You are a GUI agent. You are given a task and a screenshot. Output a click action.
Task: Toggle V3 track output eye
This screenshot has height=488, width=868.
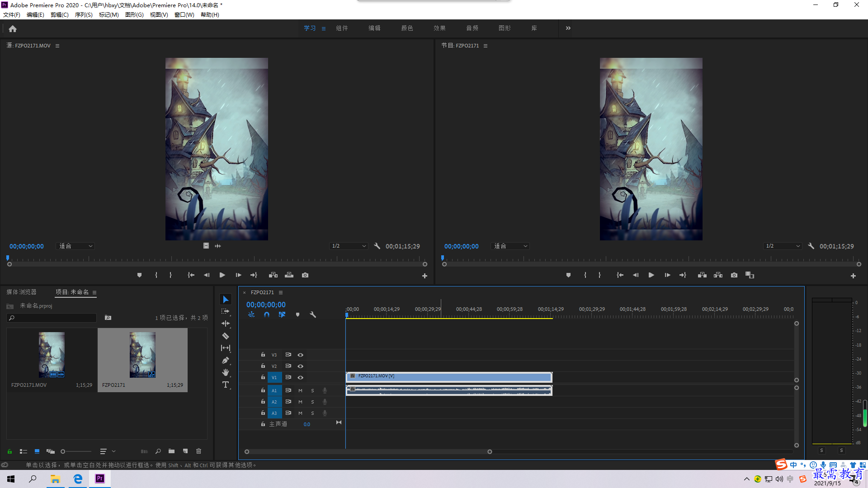pos(300,355)
